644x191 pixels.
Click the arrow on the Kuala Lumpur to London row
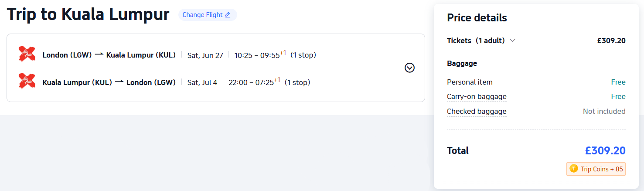tap(119, 82)
